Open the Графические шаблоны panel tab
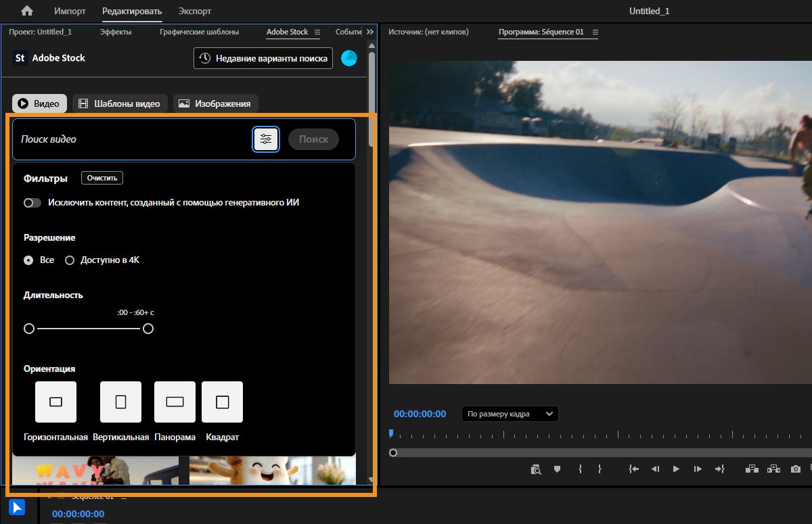 [200, 32]
